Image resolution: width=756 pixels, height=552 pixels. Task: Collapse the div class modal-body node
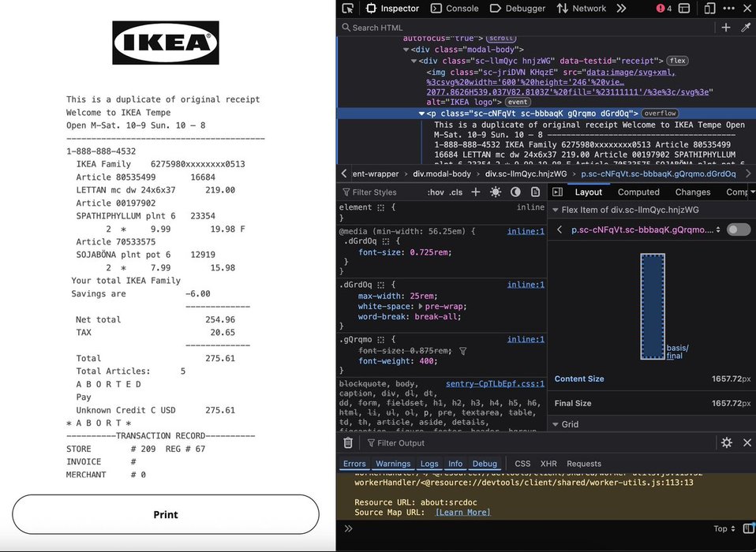pyautogui.click(x=406, y=50)
